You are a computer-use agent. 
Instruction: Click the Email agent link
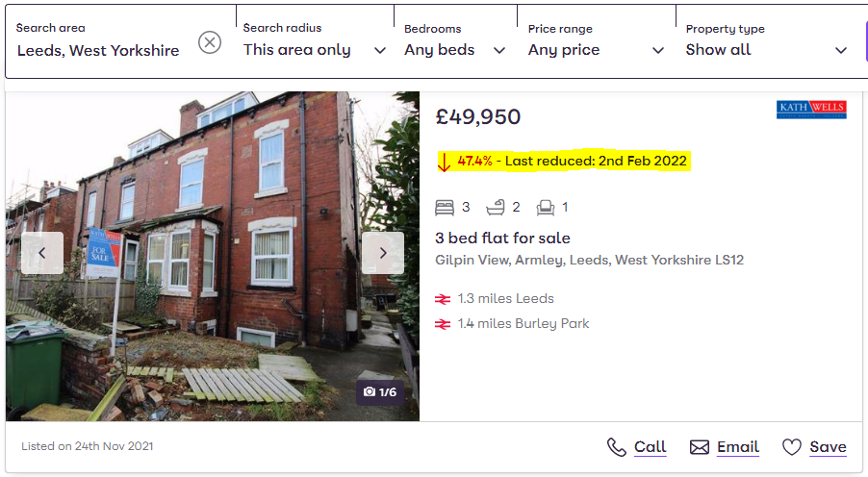click(x=737, y=447)
